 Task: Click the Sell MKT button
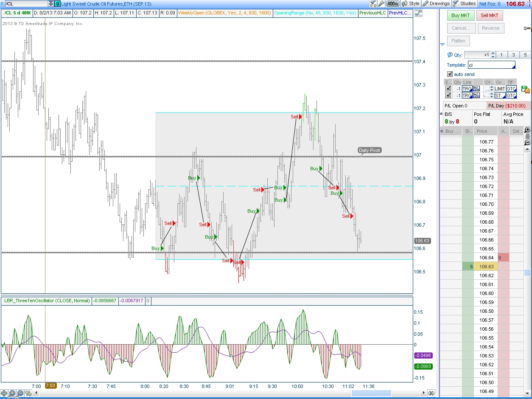490,16
